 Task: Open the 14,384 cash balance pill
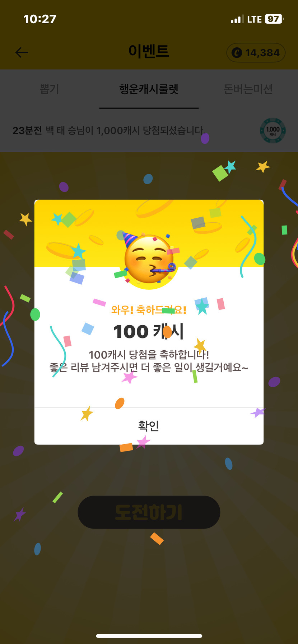point(256,53)
